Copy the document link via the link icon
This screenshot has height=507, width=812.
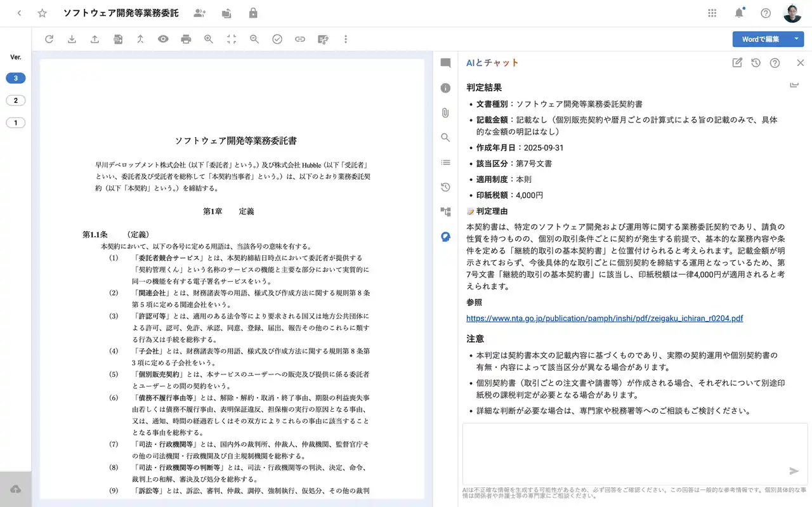300,39
